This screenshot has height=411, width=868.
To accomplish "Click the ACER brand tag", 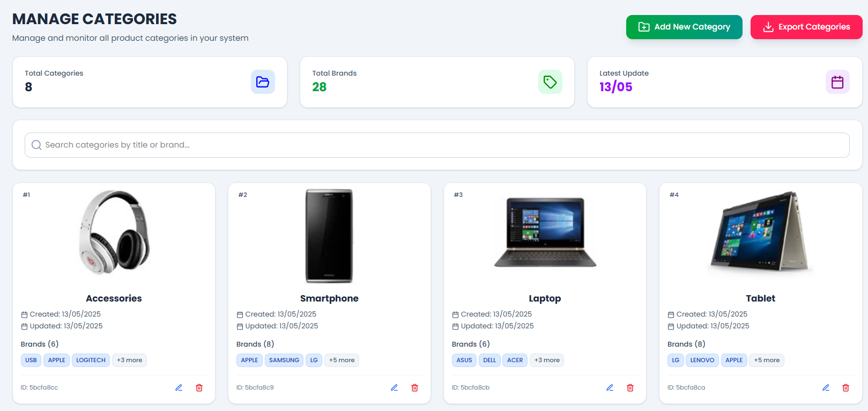I will 515,360.
